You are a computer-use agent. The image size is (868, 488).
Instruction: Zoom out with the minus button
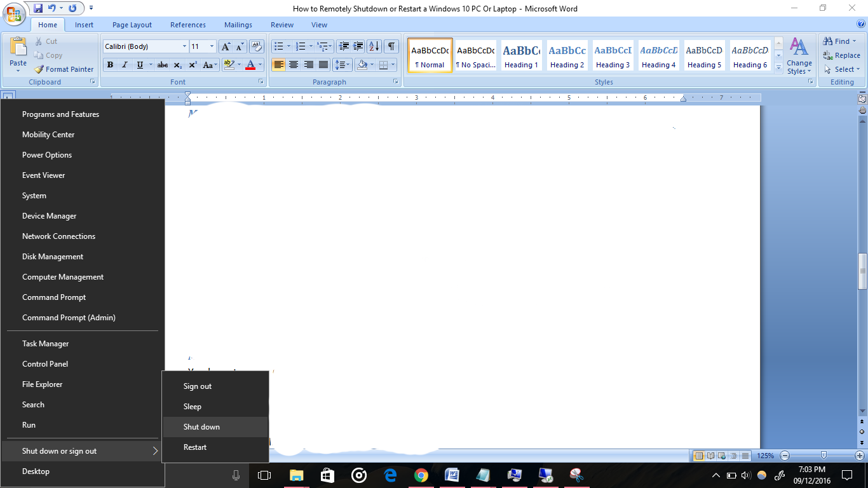click(x=785, y=456)
